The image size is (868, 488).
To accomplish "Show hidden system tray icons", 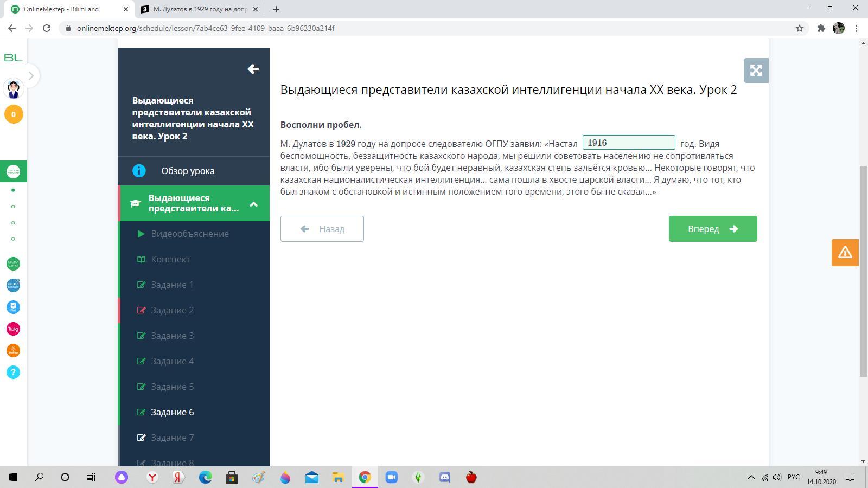I will coord(751,477).
